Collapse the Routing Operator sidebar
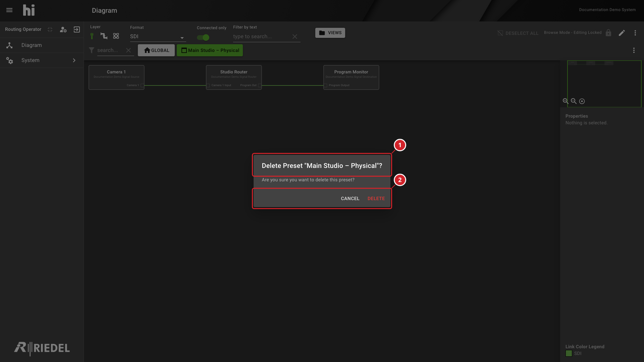 (50, 29)
